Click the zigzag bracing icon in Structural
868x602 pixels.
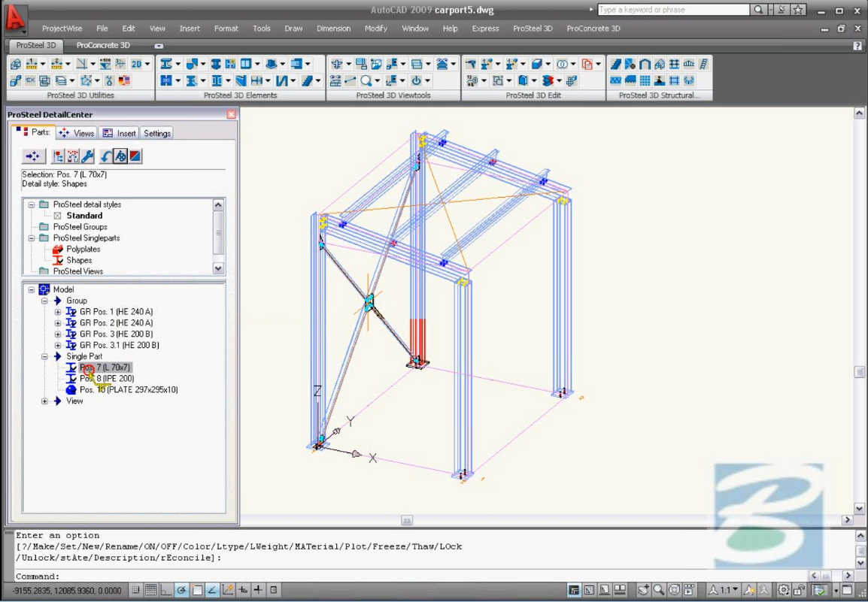[615, 80]
